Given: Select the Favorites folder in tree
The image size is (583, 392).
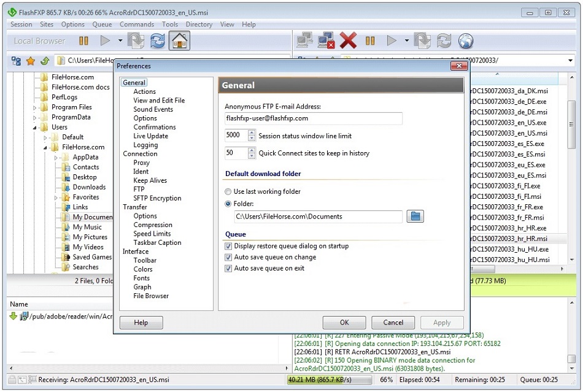Looking at the screenshot, I should pyautogui.click(x=85, y=197).
